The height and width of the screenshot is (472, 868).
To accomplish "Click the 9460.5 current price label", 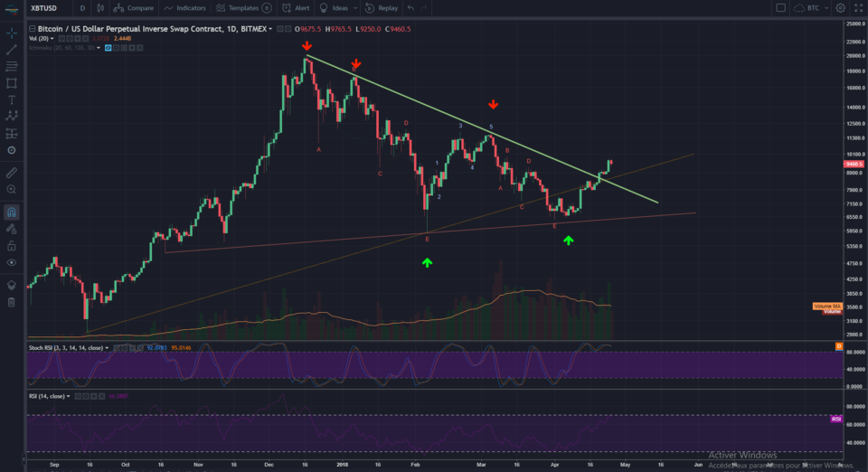I will click(853, 165).
